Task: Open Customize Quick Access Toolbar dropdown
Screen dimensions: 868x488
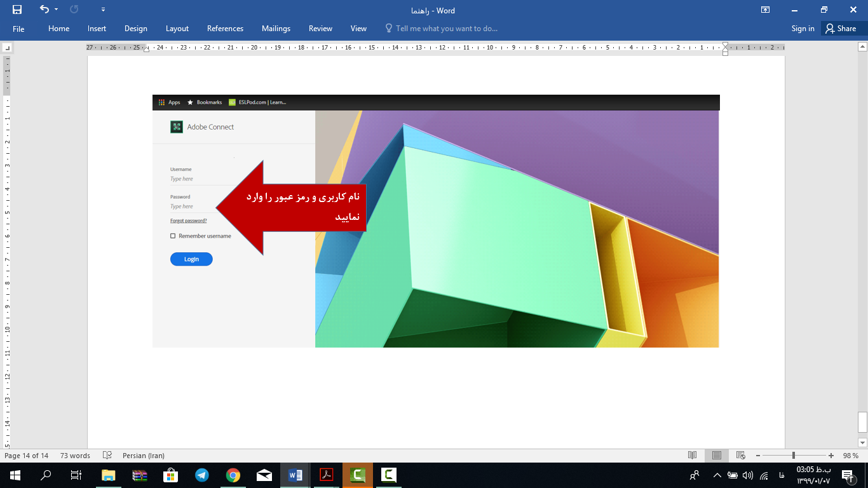Action: tap(104, 10)
